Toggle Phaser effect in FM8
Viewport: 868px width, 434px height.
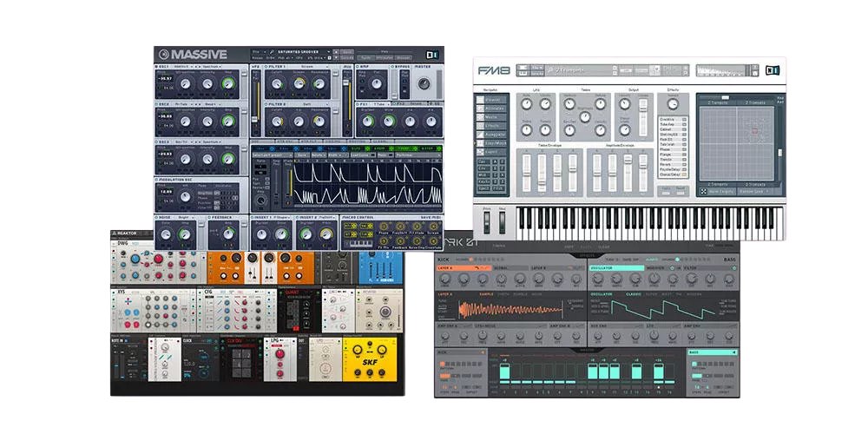(x=684, y=149)
